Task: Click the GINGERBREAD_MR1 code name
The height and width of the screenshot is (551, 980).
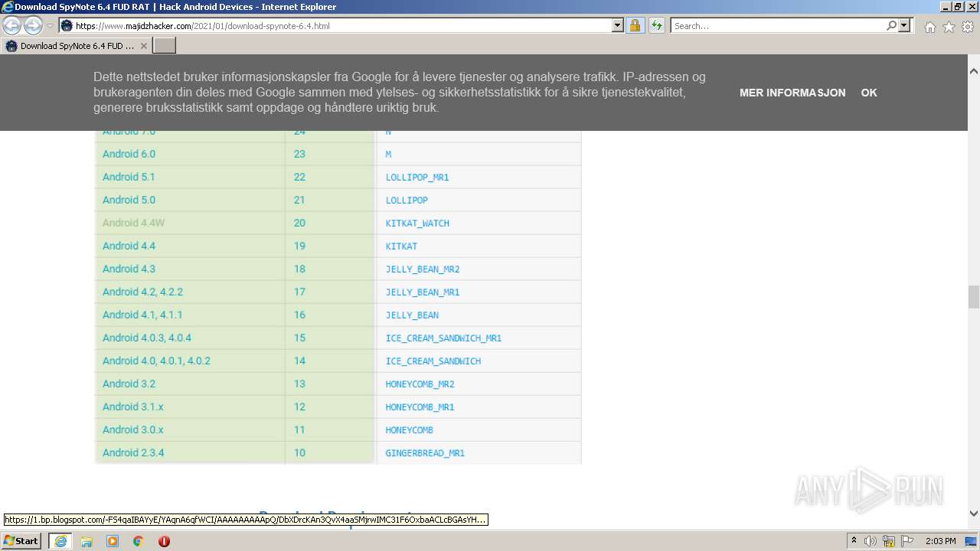Action: tap(425, 453)
